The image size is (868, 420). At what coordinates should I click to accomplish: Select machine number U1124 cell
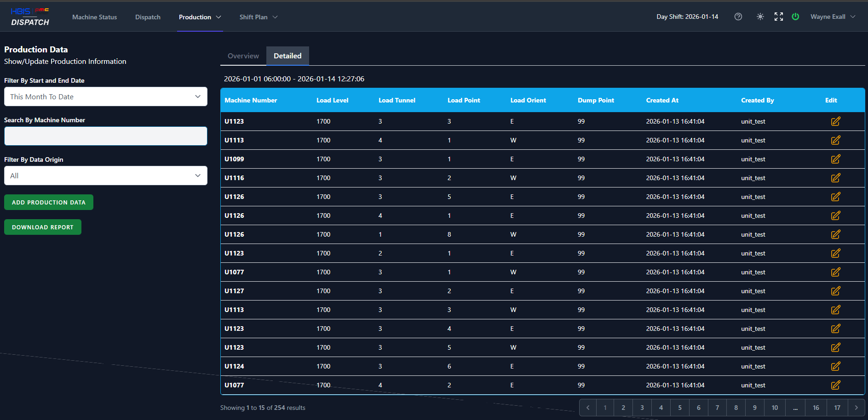(x=234, y=366)
